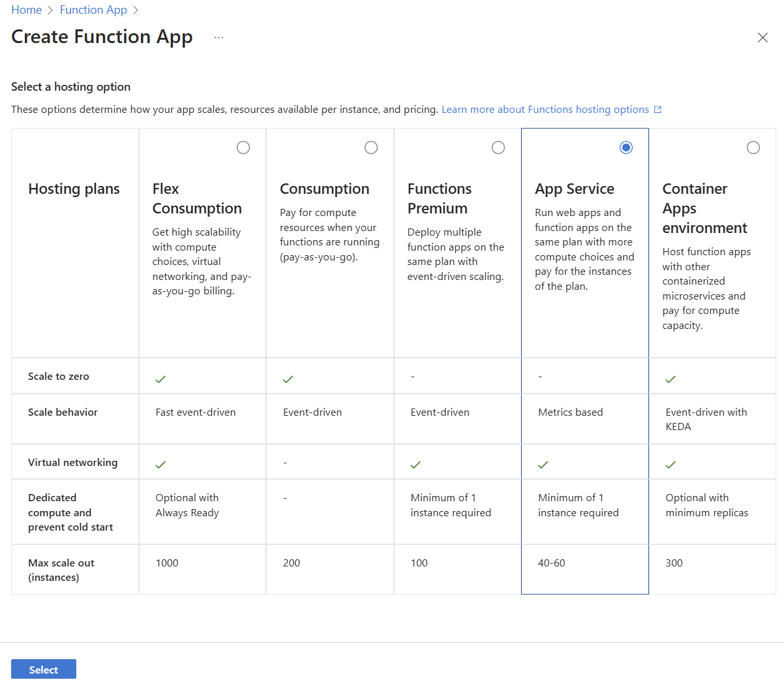The width and height of the screenshot is (784, 682).
Task: Choose the Flex Consumption hosting plan
Action: click(x=243, y=147)
